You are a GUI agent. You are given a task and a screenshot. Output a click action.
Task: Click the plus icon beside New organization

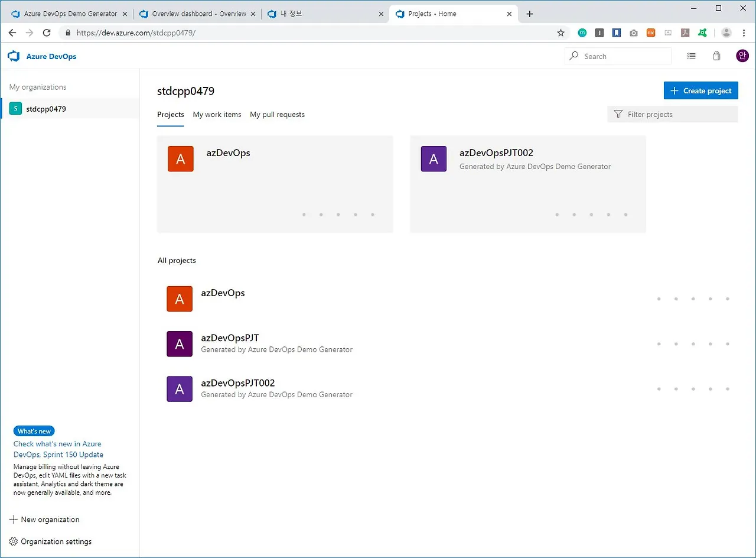coord(14,520)
